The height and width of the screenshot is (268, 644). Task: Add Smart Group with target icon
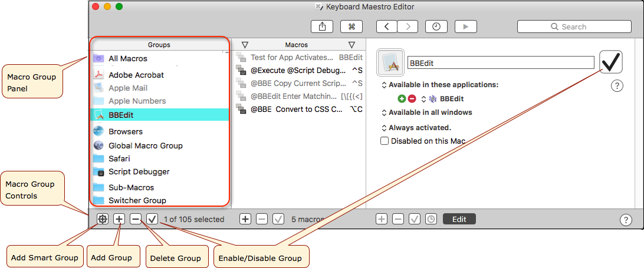(103, 219)
